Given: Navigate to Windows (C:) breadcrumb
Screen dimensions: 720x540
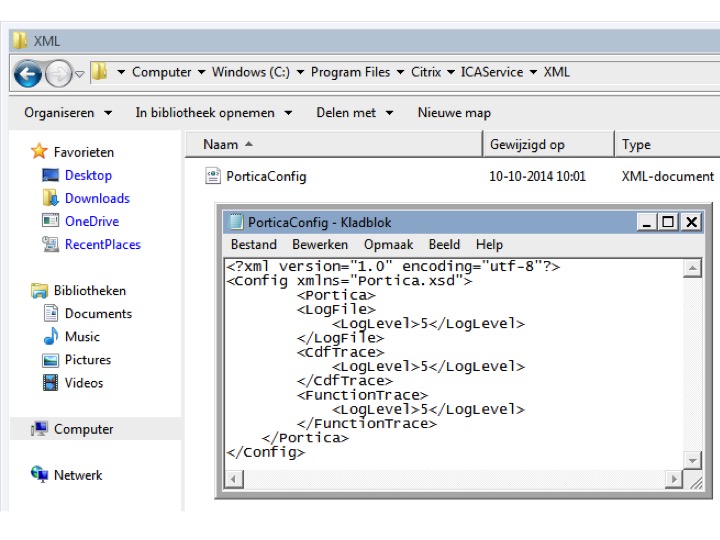Looking at the screenshot, I should tap(251, 72).
